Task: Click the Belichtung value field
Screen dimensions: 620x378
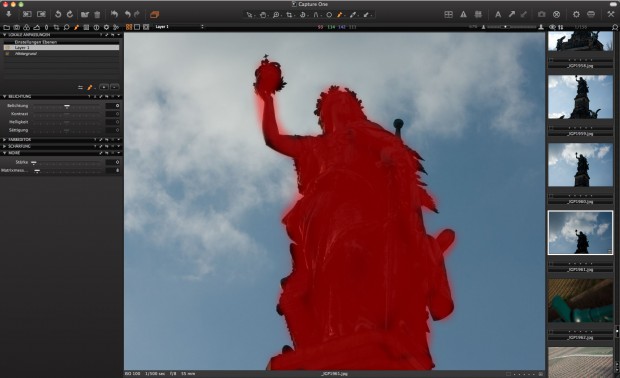Action: coord(113,106)
